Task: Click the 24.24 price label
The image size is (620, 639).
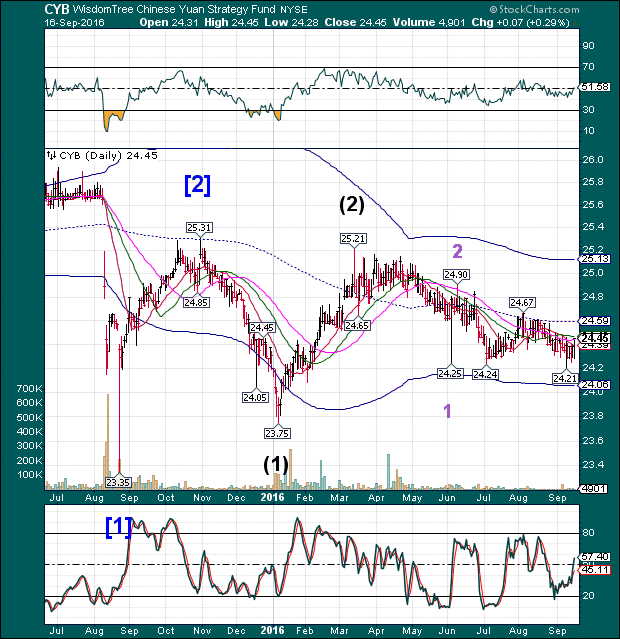Action: point(485,374)
